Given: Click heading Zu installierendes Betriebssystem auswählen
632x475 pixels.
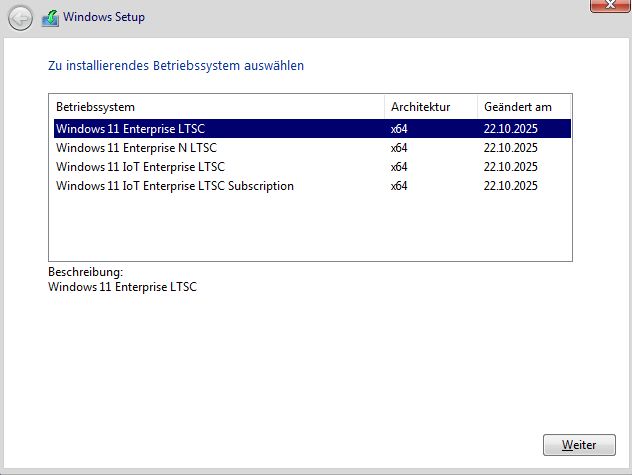Looking at the screenshot, I should (176, 66).
